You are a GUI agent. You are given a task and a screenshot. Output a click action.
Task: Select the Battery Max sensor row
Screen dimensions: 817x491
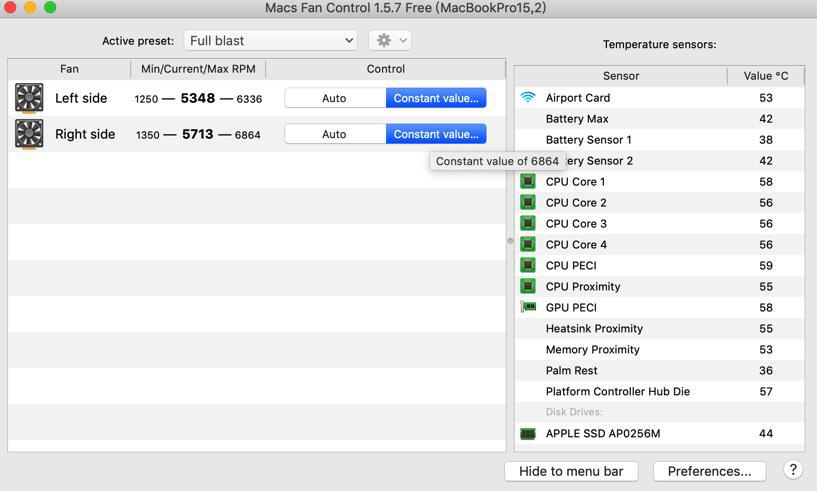tap(660, 119)
